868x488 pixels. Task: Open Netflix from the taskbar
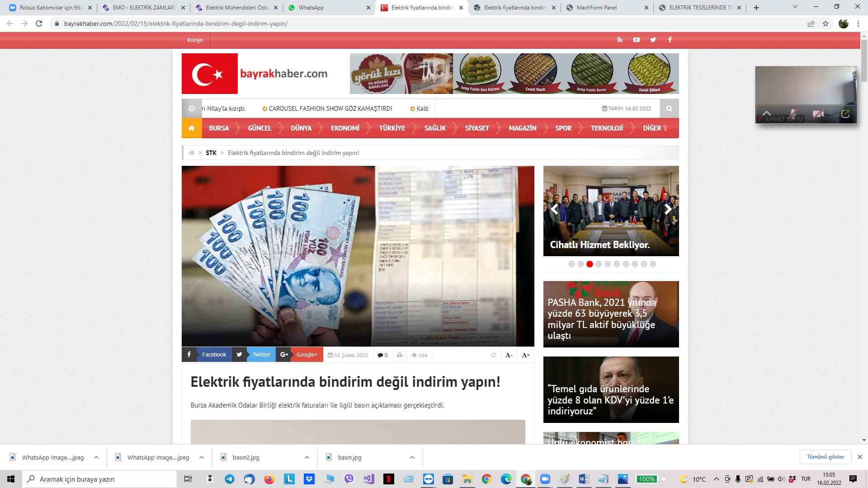pyautogui.click(x=388, y=479)
